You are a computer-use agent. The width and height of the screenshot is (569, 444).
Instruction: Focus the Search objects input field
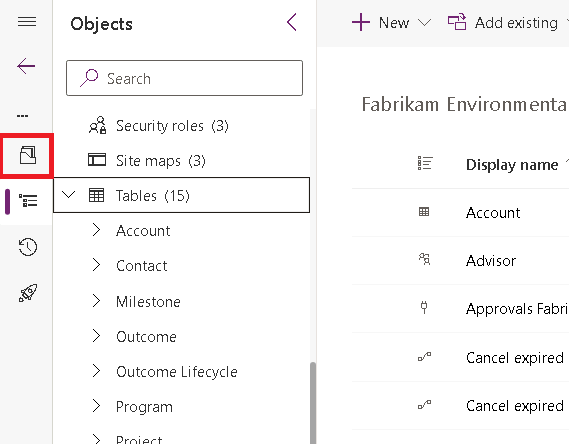click(184, 78)
